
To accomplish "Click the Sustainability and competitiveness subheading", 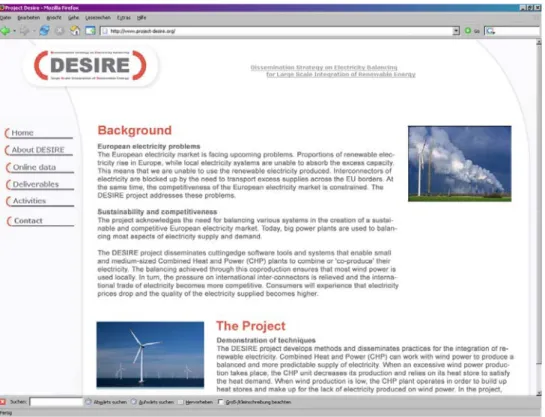I will 157,212.
